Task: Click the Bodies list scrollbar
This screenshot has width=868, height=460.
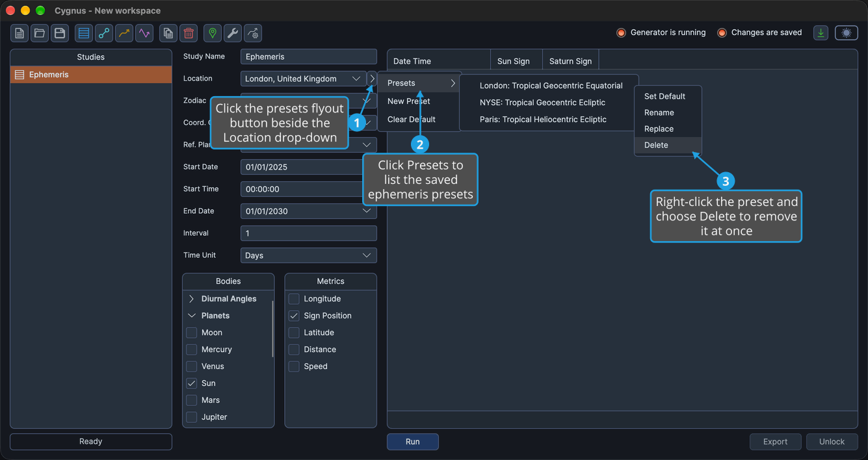Action: click(x=272, y=328)
